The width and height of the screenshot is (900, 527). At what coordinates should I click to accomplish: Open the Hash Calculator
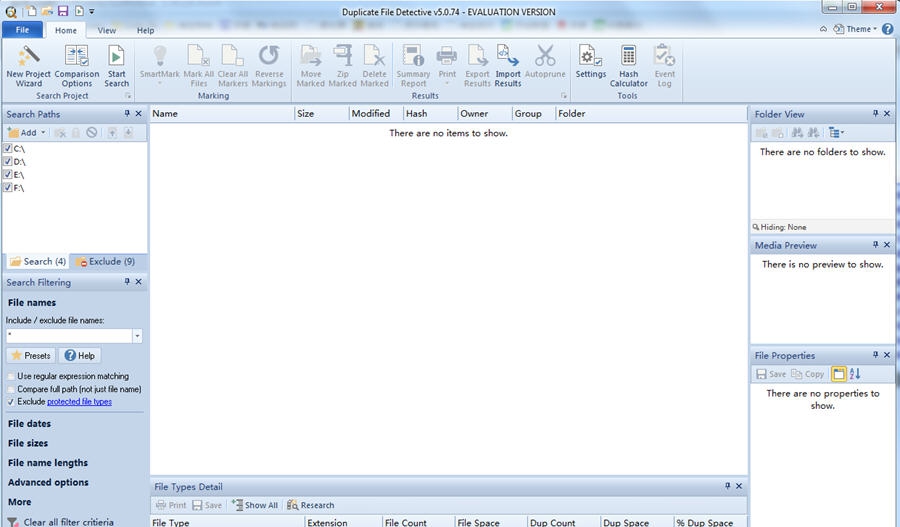click(629, 66)
